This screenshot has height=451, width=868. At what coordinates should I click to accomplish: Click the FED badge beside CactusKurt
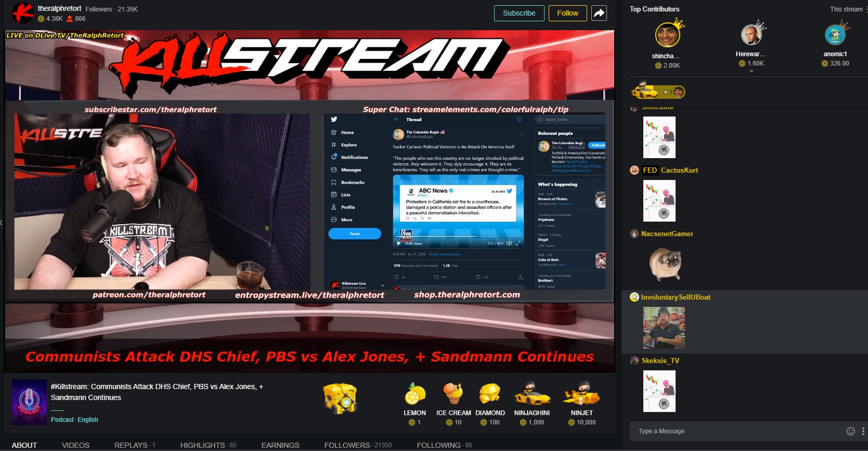click(650, 170)
